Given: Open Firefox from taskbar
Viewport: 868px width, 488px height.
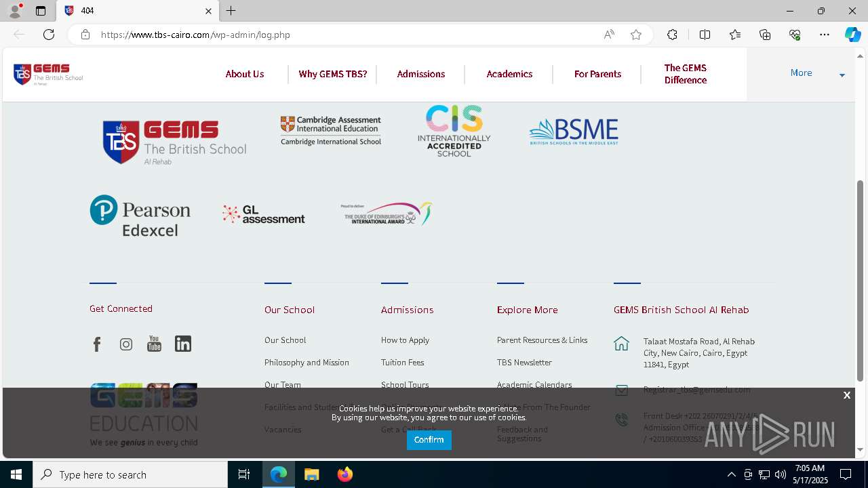Looking at the screenshot, I should pyautogui.click(x=344, y=474).
